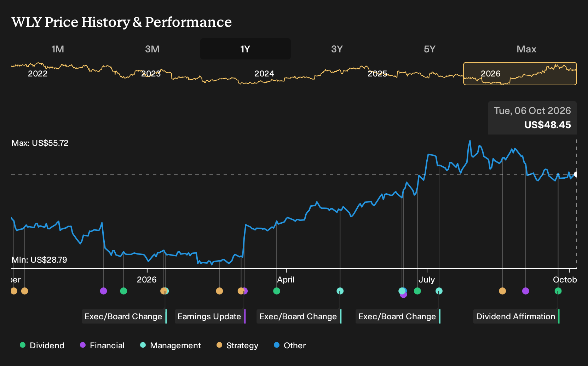Click the green Dividend marker below October
Screen dimensions: 588x366
tap(558, 291)
